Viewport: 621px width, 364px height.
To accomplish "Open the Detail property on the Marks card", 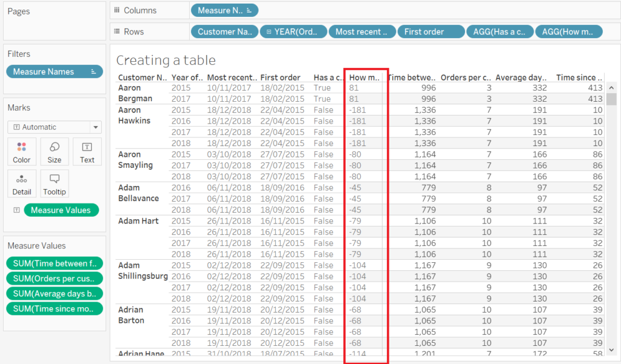I will (22, 184).
